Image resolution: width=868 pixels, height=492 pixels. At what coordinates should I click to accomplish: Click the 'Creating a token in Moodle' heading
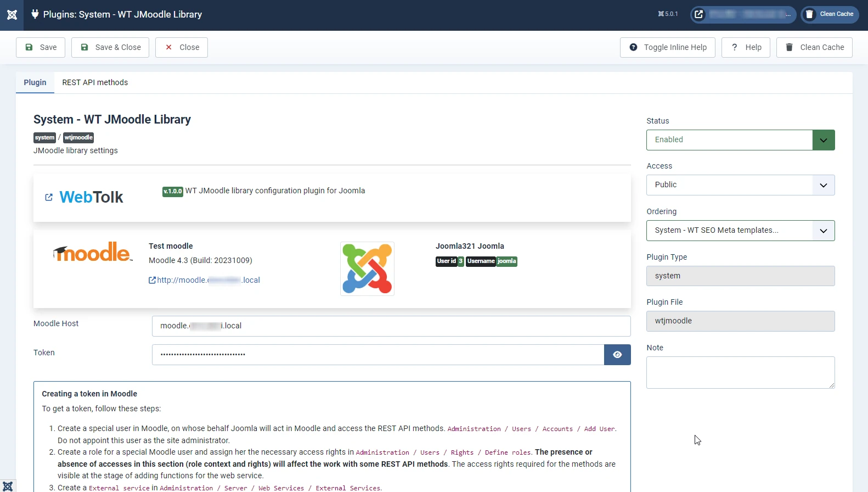click(x=89, y=394)
